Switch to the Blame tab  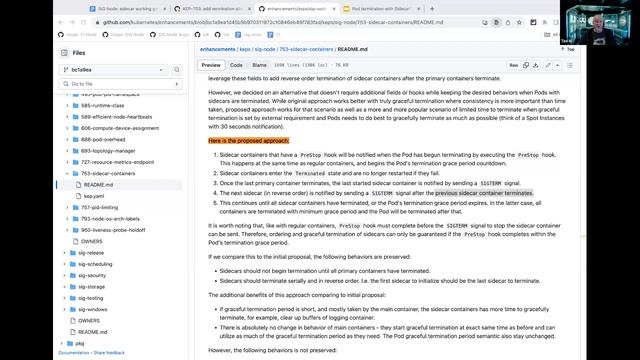click(x=259, y=65)
